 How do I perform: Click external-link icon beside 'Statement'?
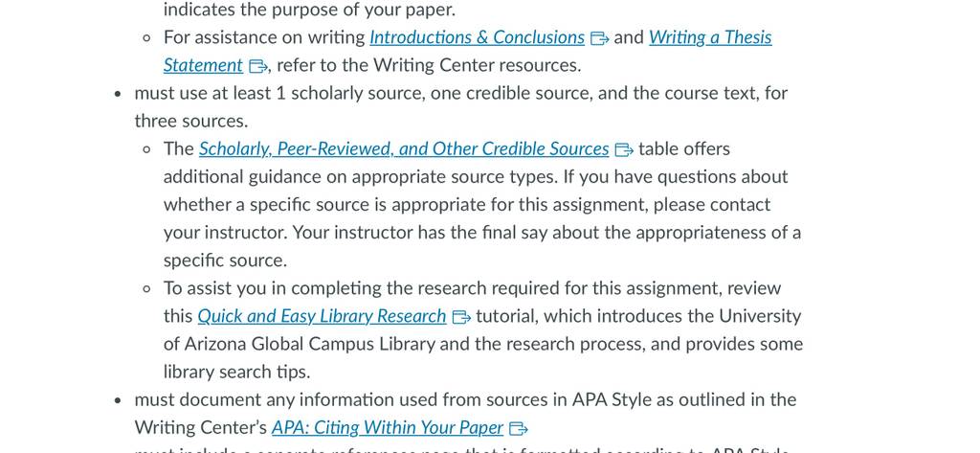coord(258,66)
